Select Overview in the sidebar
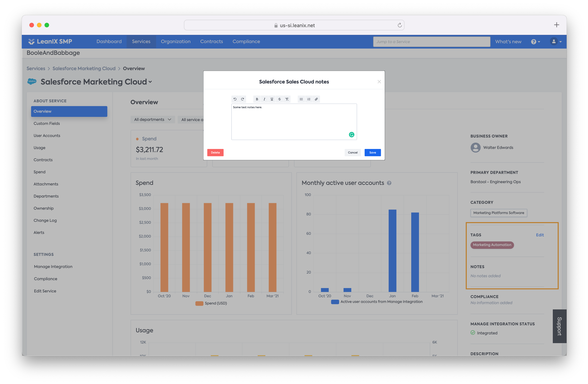 tap(69, 111)
